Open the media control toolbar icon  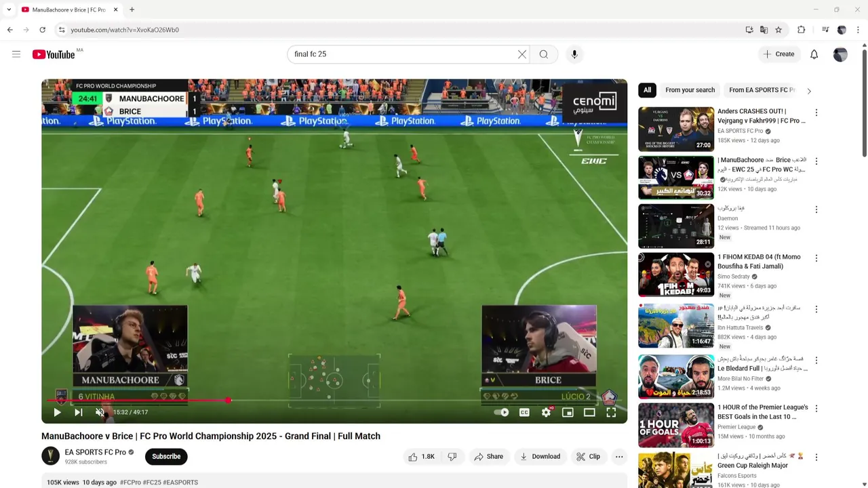825,30
